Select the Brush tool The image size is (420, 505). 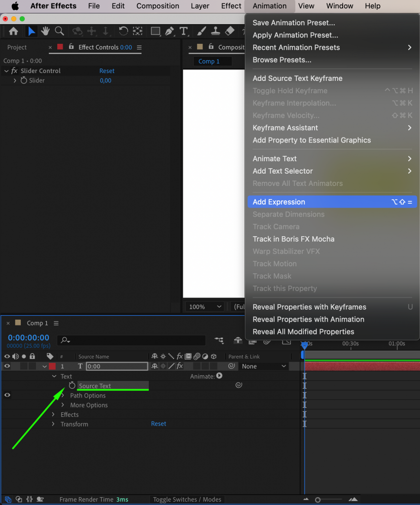click(201, 31)
